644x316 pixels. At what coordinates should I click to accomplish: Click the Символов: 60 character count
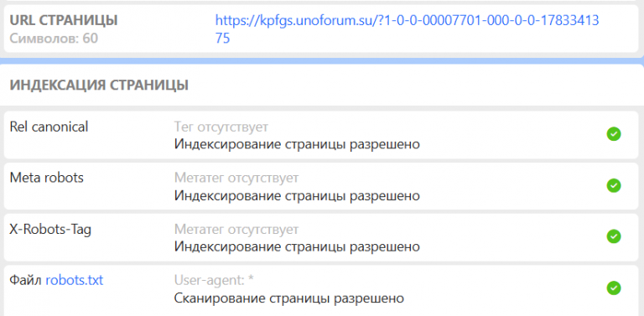(x=54, y=39)
